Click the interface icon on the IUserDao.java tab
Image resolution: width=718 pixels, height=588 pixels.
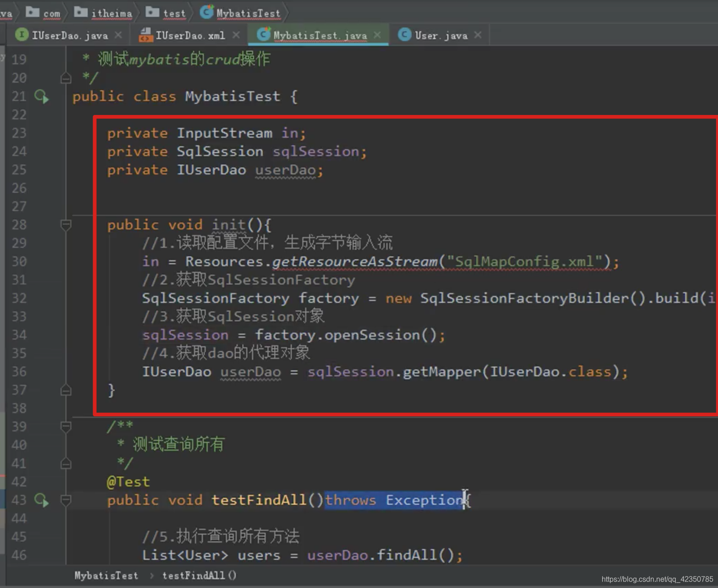pyautogui.click(x=22, y=34)
